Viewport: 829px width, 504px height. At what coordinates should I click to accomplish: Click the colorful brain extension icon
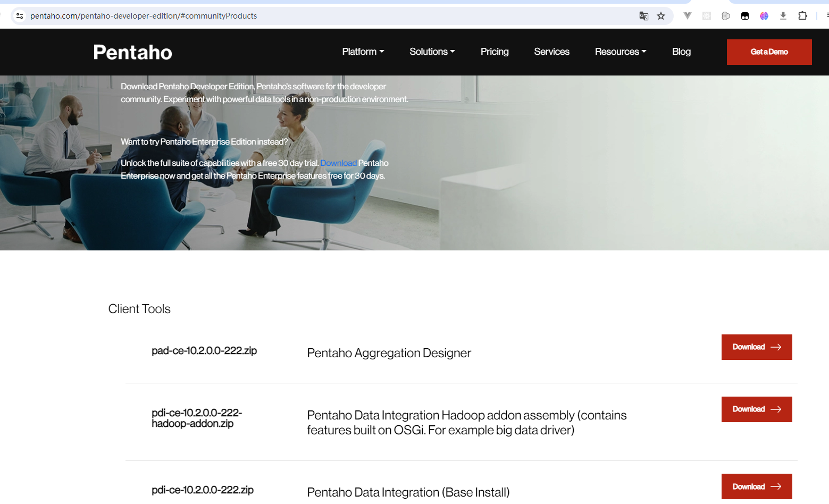[764, 16]
